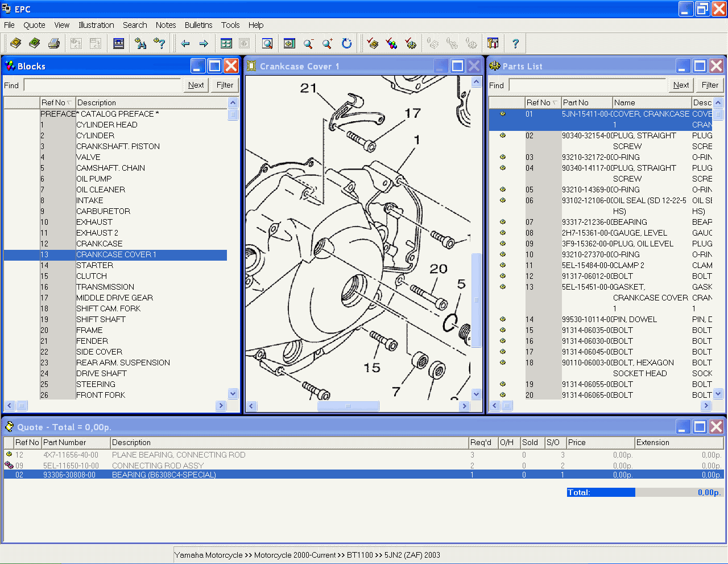
Task: Click the Find input field in Blocks panel
Action: [x=102, y=85]
